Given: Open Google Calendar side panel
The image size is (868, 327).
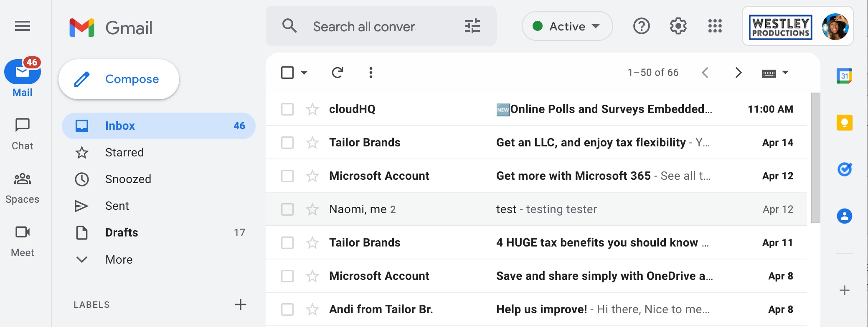Looking at the screenshot, I should click(844, 76).
